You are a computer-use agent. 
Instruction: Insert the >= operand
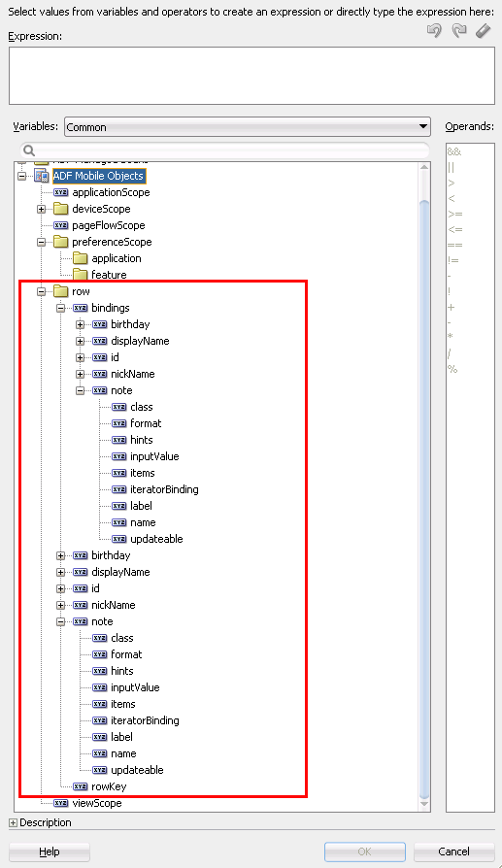(455, 214)
